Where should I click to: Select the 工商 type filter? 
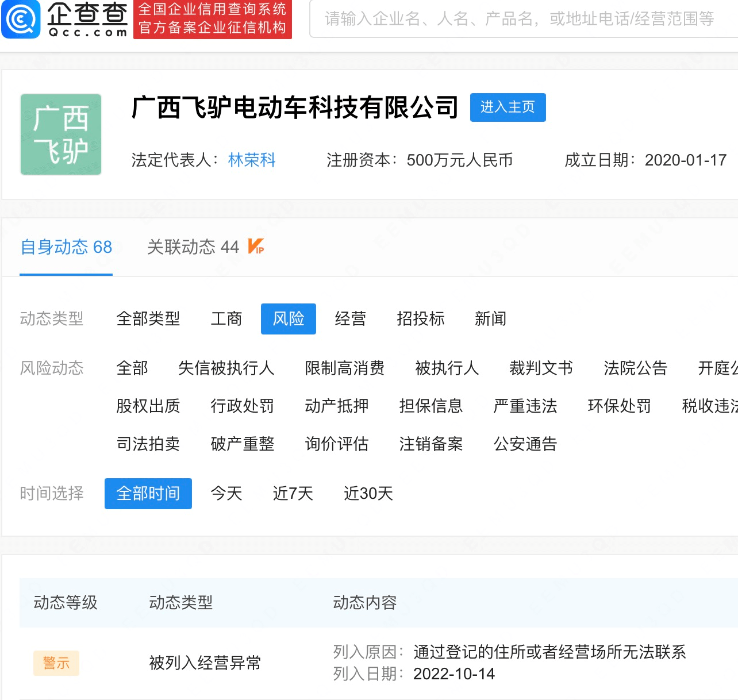coord(226,318)
